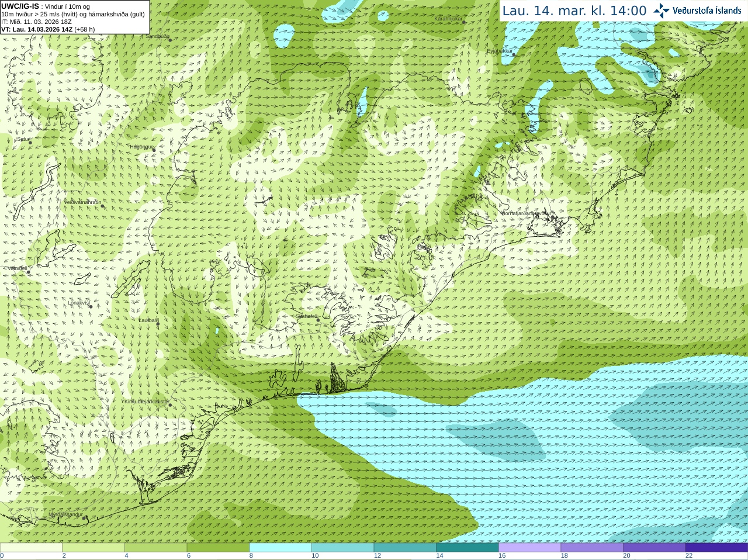
Task: Select the Laufbali station marker
Action: (x=158, y=324)
